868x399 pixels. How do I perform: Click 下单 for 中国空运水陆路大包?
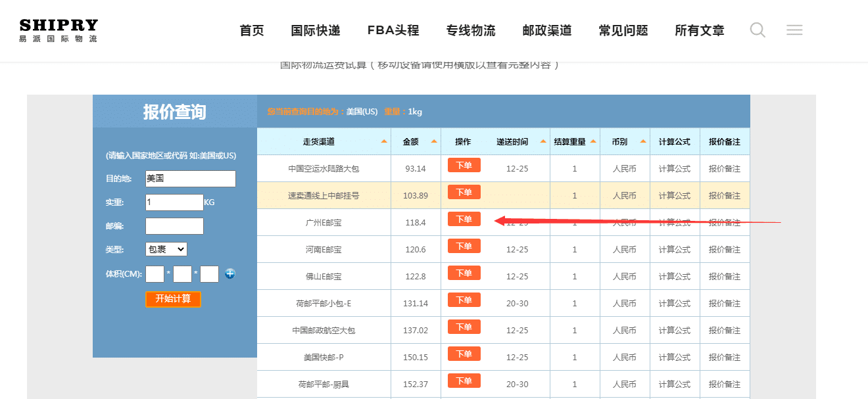[x=464, y=165]
